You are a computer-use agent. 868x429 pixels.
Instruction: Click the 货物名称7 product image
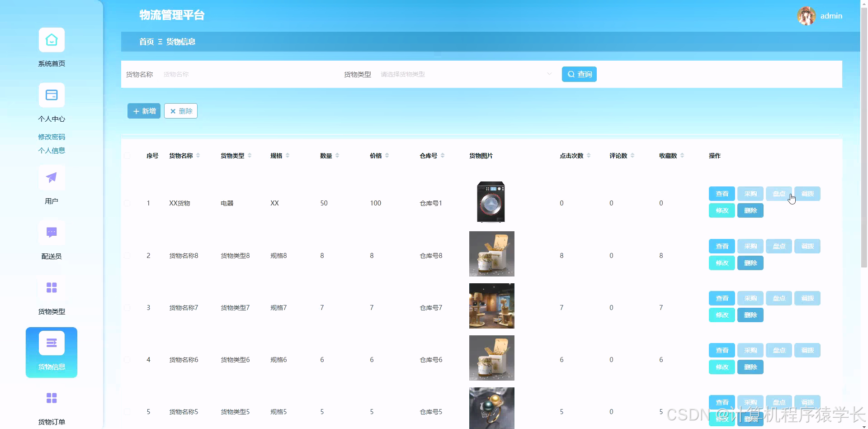pos(492,306)
